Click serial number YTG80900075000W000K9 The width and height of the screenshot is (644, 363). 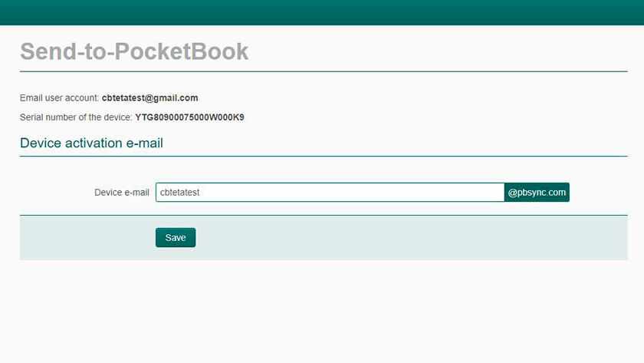189,117
